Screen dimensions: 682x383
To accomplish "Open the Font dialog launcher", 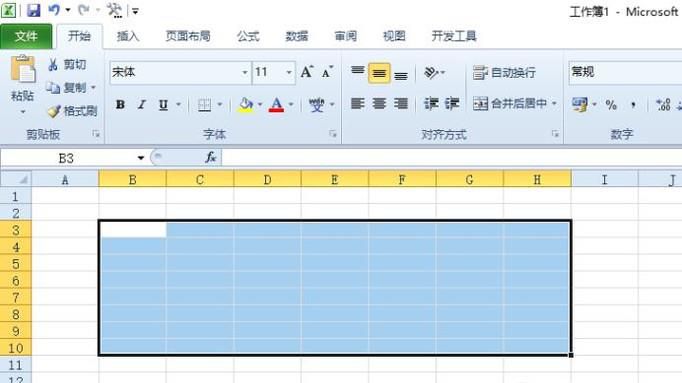I will 333,134.
